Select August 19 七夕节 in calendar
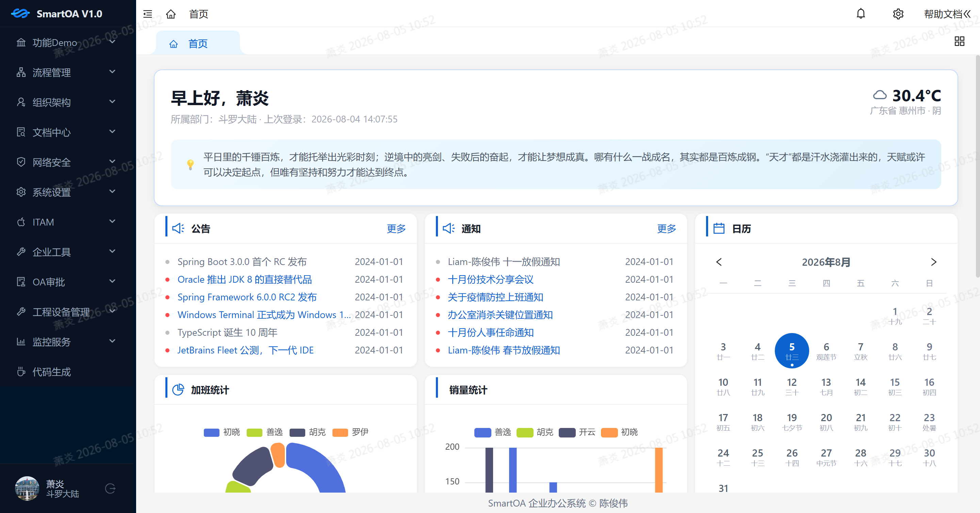The width and height of the screenshot is (980, 513). point(792,422)
